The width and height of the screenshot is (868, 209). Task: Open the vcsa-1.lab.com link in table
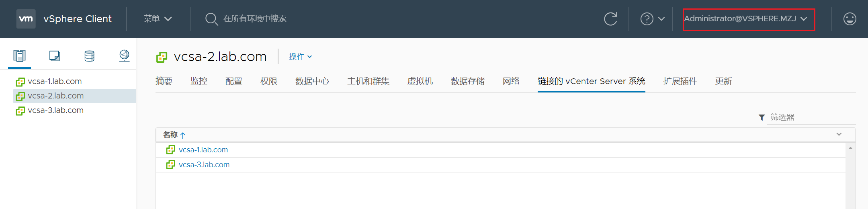tap(203, 150)
